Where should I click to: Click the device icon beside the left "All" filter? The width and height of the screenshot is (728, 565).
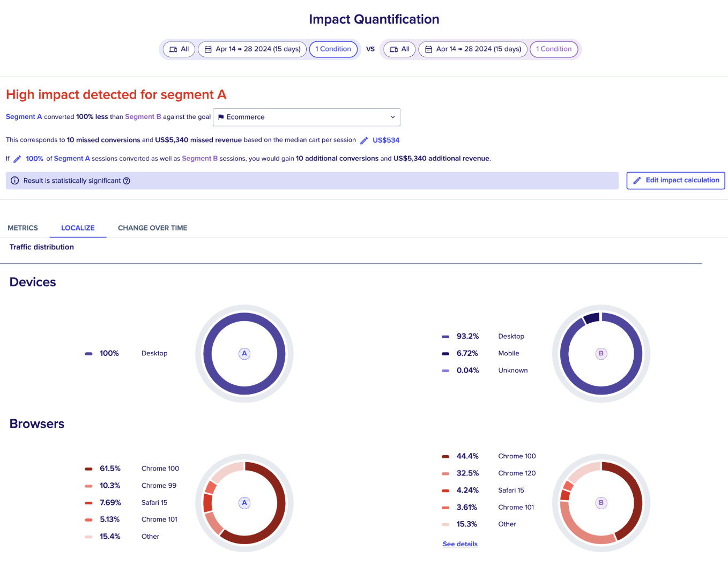pos(172,49)
